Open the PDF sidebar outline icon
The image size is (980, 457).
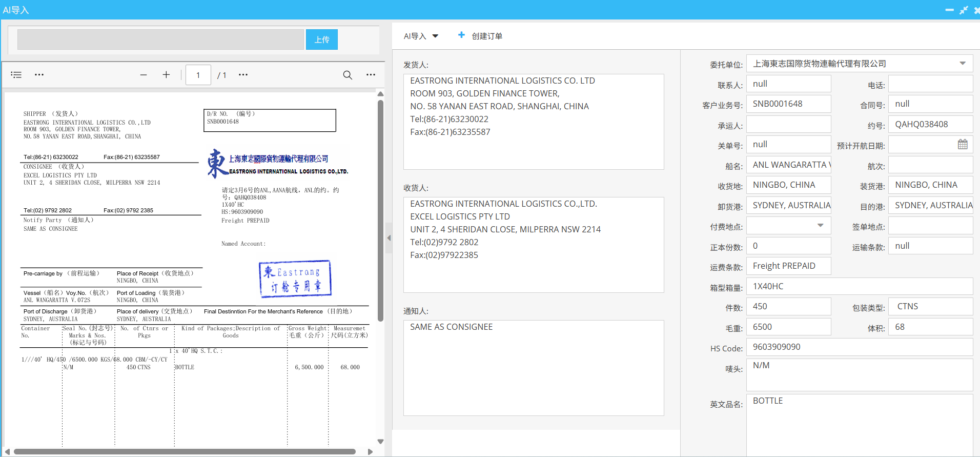pos(16,75)
